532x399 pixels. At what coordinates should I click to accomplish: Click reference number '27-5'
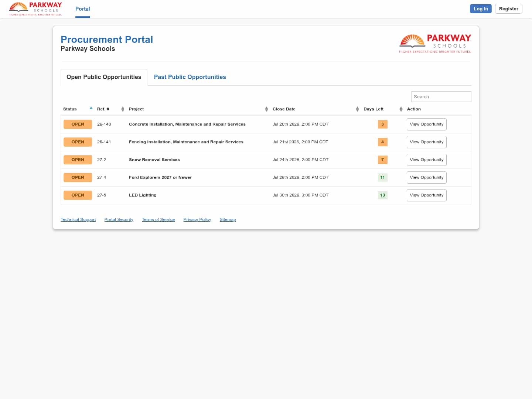pyautogui.click(x=102, y=195)
